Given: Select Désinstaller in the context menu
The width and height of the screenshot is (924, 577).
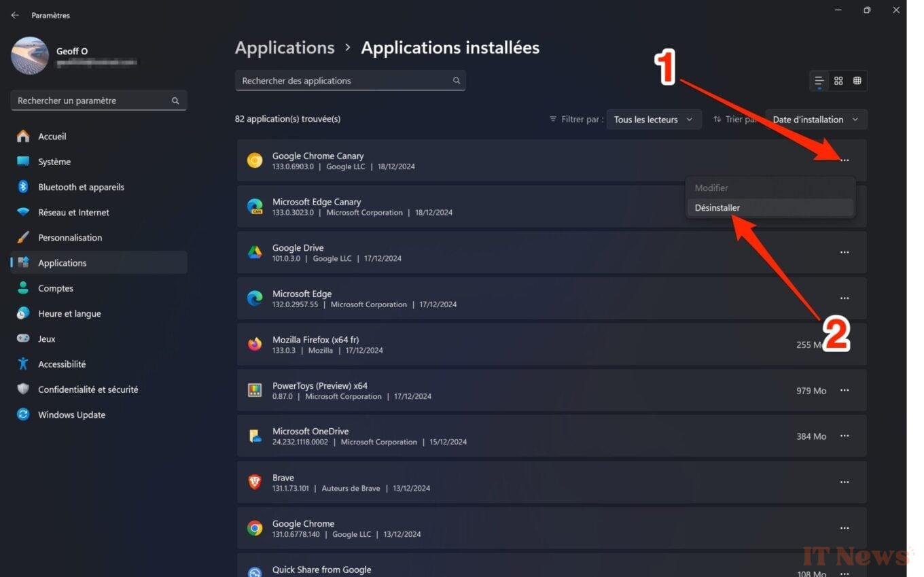Looking at the screenshot, I should click(717, 207).
